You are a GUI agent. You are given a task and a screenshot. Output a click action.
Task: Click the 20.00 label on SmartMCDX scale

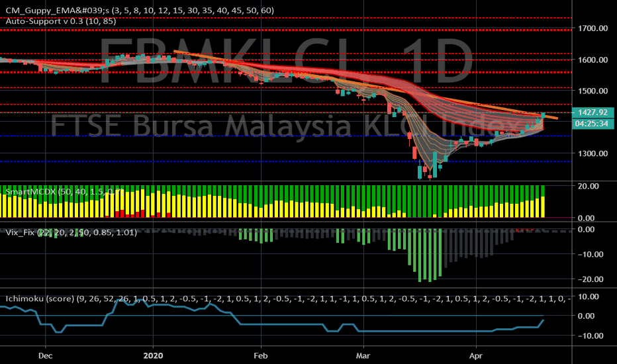pyautogui.click(x=589, y=186)
